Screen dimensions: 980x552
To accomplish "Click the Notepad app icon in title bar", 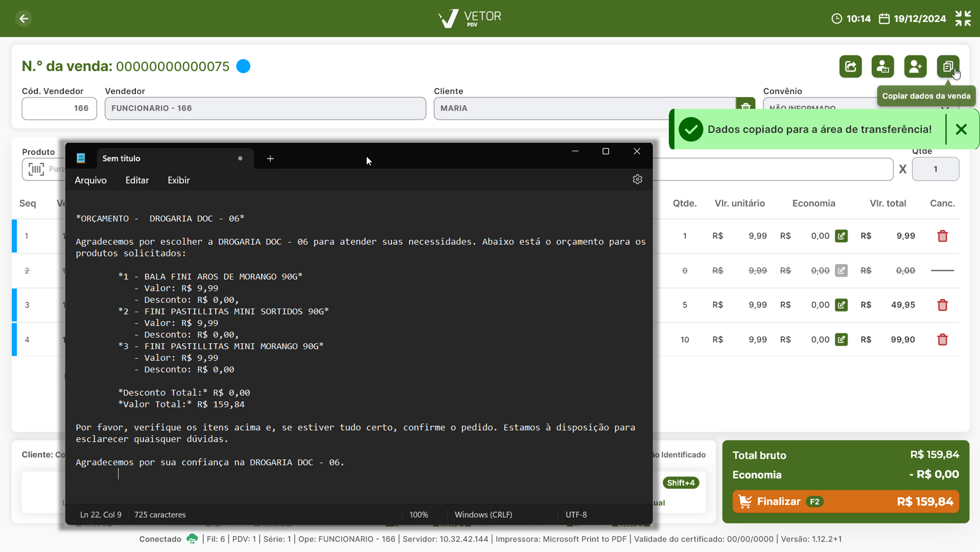I will pos(81,158).
